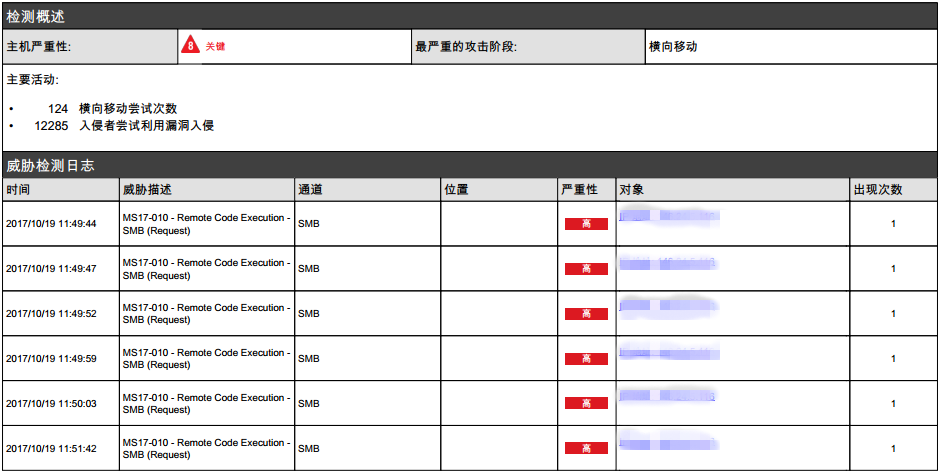
Task: Select the 威胁描述 column header
Action: click(x=146, y=189)
